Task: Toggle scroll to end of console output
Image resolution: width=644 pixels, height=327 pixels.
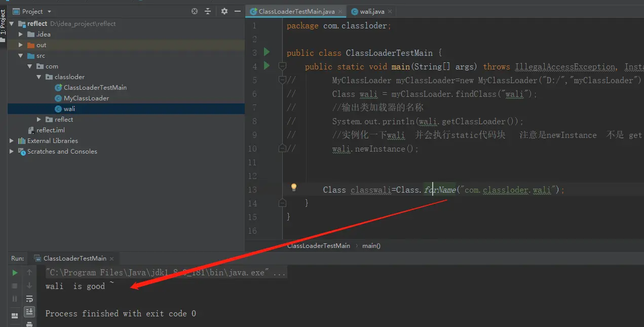Action: (29, 311)
